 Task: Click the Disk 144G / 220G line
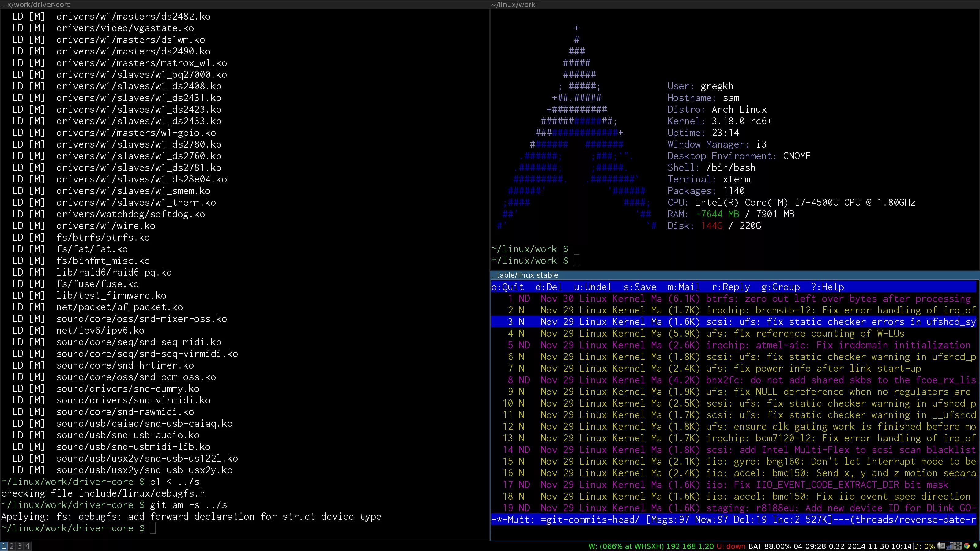coord(714,226)
